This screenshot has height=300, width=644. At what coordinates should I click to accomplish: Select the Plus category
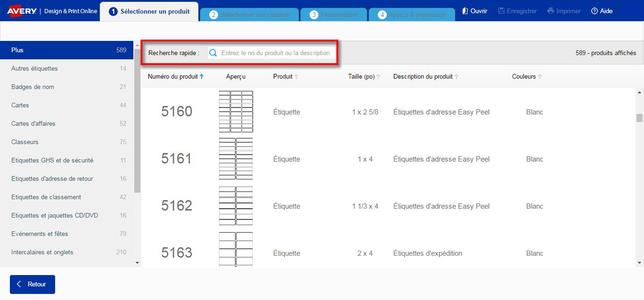click(x=67, y=50)
